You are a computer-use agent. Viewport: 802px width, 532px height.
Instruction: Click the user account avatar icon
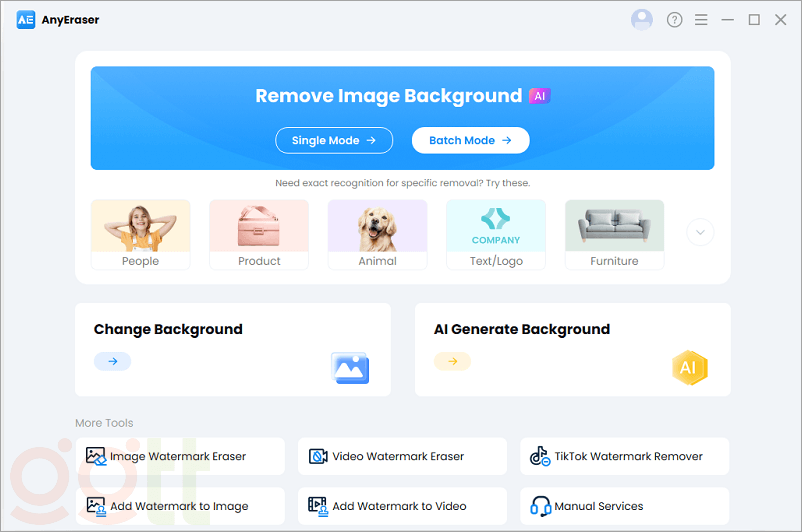[642, 20]
